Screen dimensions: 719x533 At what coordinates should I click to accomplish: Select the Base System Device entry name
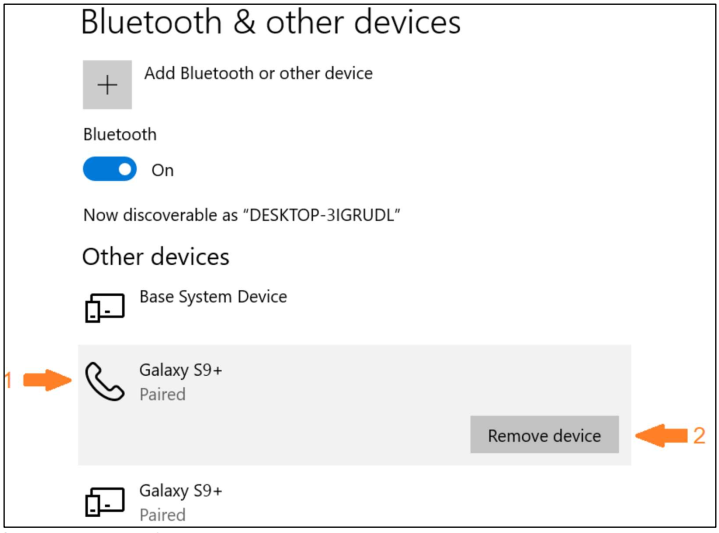(x=213, y=297)
